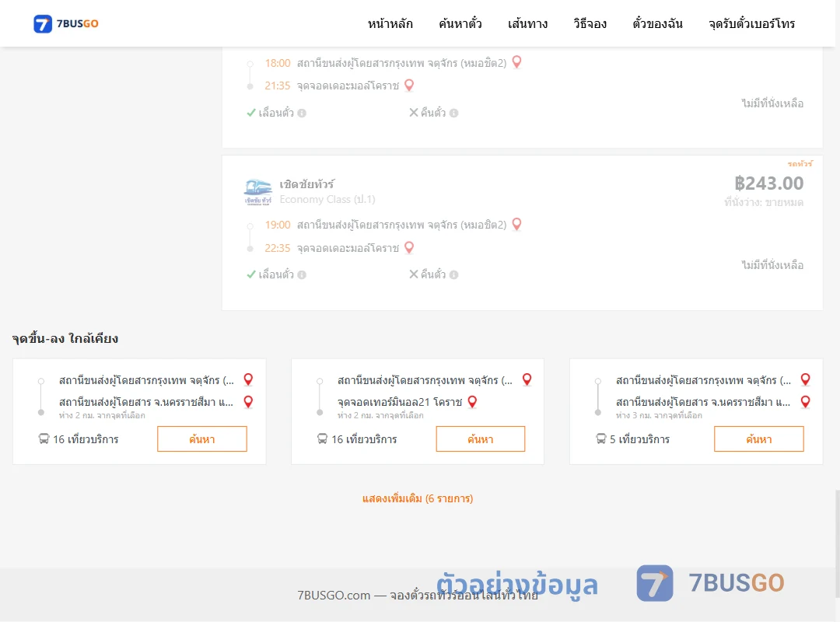Viewport: 840px width, 622px height.
Task: Click info icon beside เลื่อนตั๋ว in 19:00 trip
Action: pos(302,274)
